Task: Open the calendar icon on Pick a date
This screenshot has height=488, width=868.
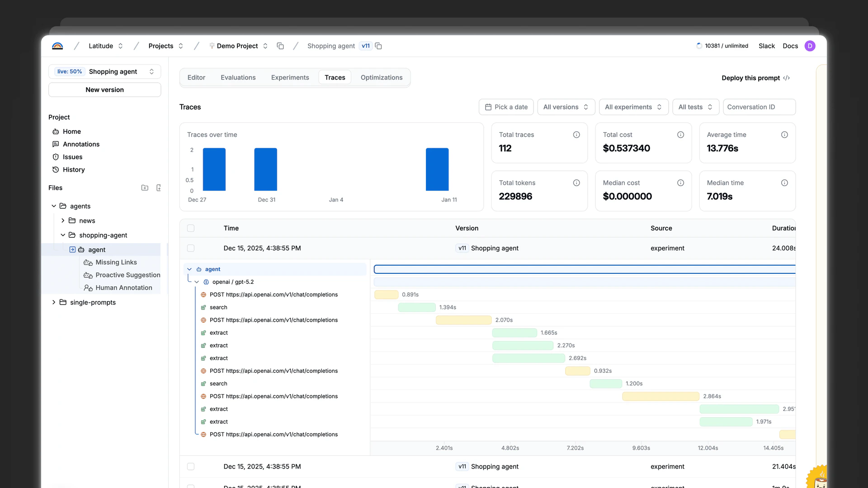Action: (489, 107)
